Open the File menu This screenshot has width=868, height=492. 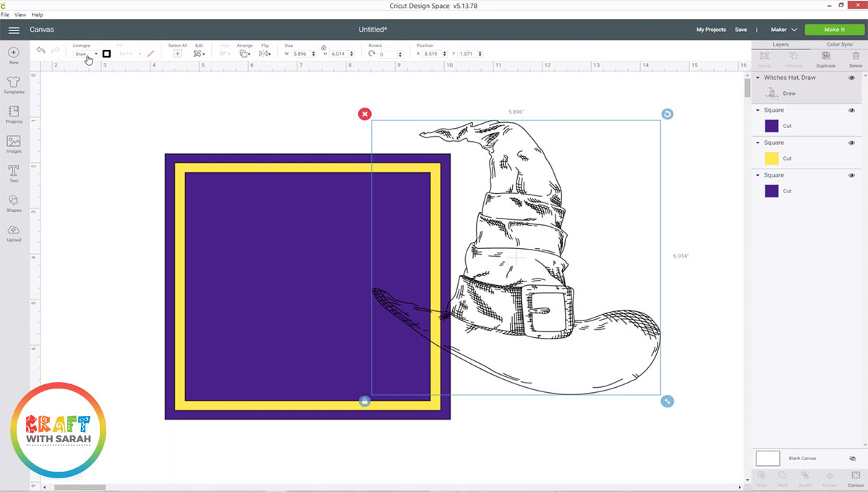tap(7, 14)
